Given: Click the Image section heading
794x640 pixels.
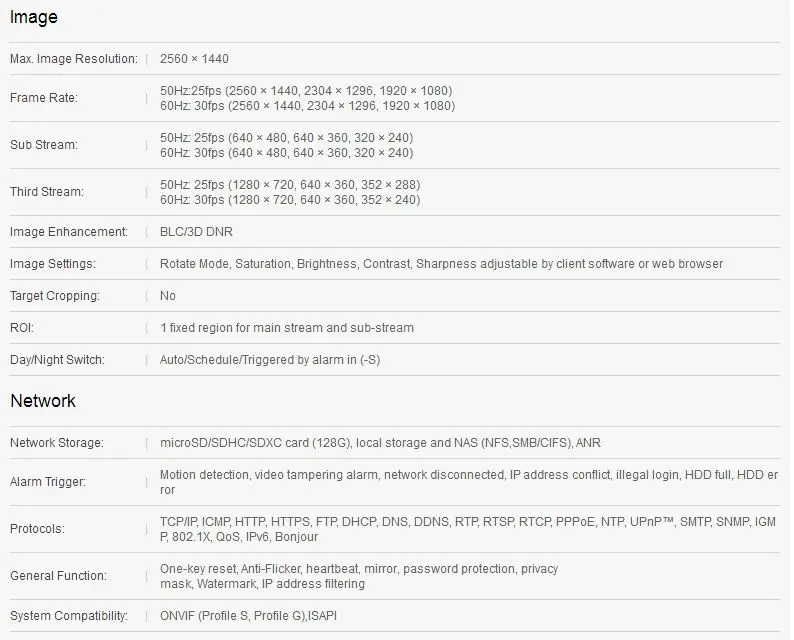Looking at the screenshot, I should 33,17.
